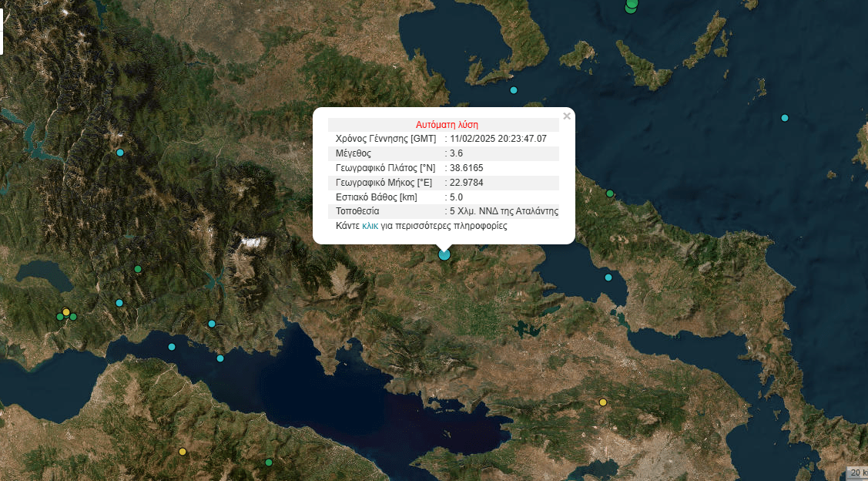868x481 pixels.
Task: Click the 'Μέγεθος' magnitude row showing 3.6
Action: (x=444, y=153)
